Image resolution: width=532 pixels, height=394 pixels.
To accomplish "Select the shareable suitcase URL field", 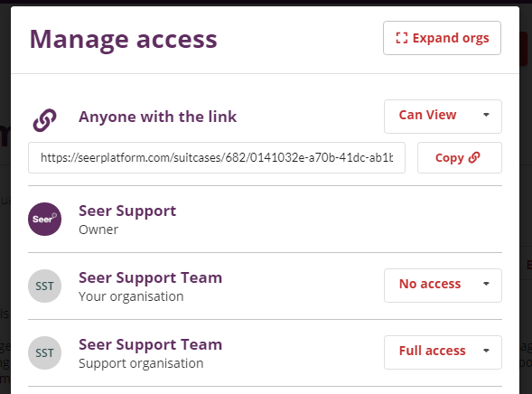I will (217, 158).
